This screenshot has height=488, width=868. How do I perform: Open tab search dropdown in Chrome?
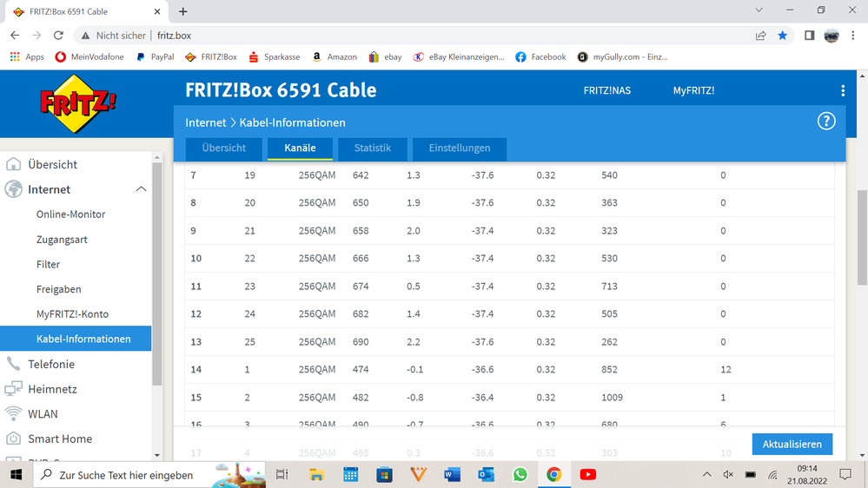coord(759,10)
